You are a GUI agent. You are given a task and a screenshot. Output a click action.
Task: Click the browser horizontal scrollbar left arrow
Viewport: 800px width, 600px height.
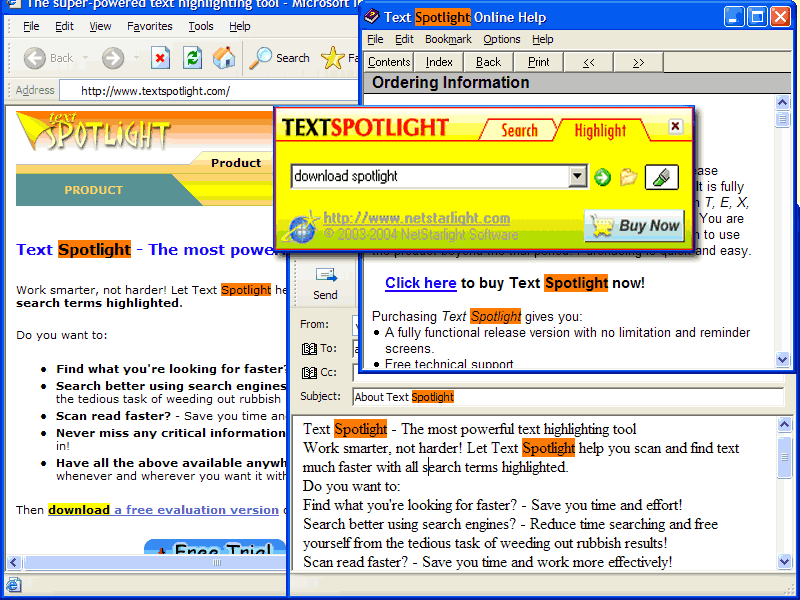(x=14, y=563)
